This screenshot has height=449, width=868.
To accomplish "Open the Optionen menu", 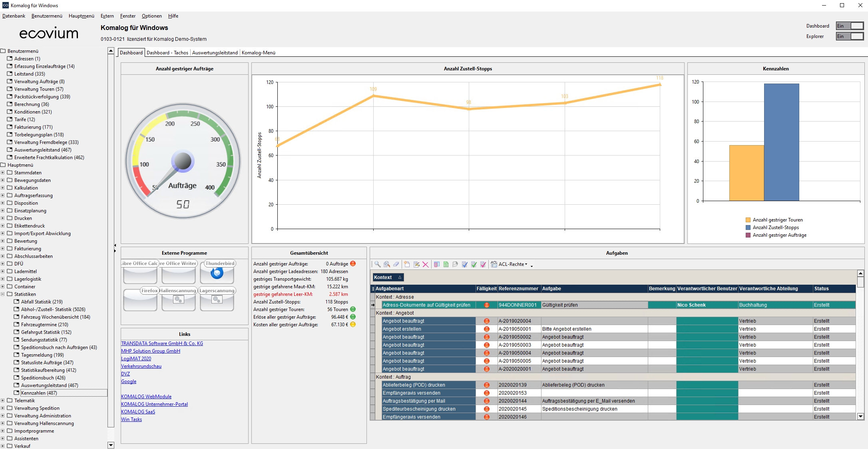I will tap(151, 16).
